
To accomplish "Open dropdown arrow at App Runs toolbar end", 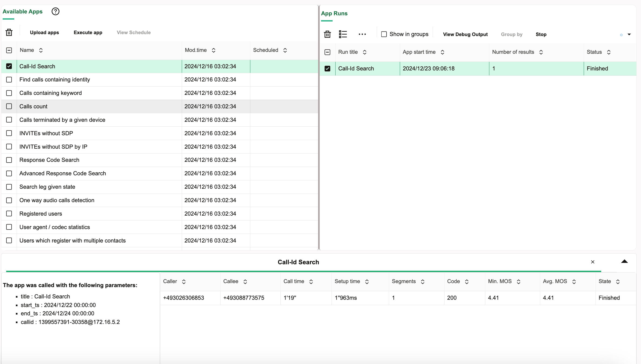I will pyautogui.click(x=629, y=34).
